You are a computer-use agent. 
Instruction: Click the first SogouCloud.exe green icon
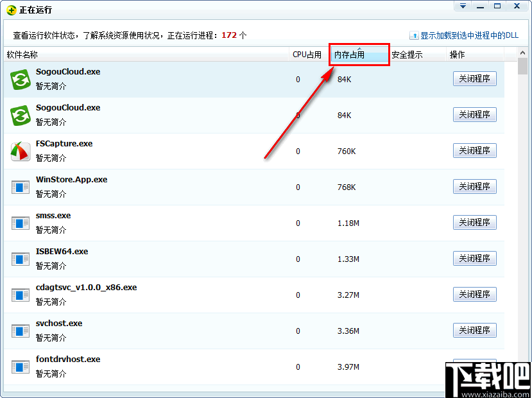pos(21,80)
